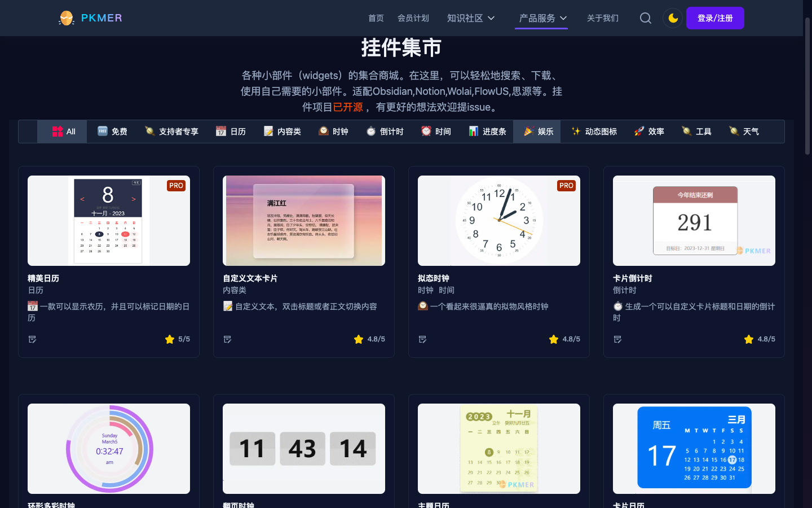The image size is (812, 508).
Task: Click the 拟态时钟 title
Action: pos(434,278)
